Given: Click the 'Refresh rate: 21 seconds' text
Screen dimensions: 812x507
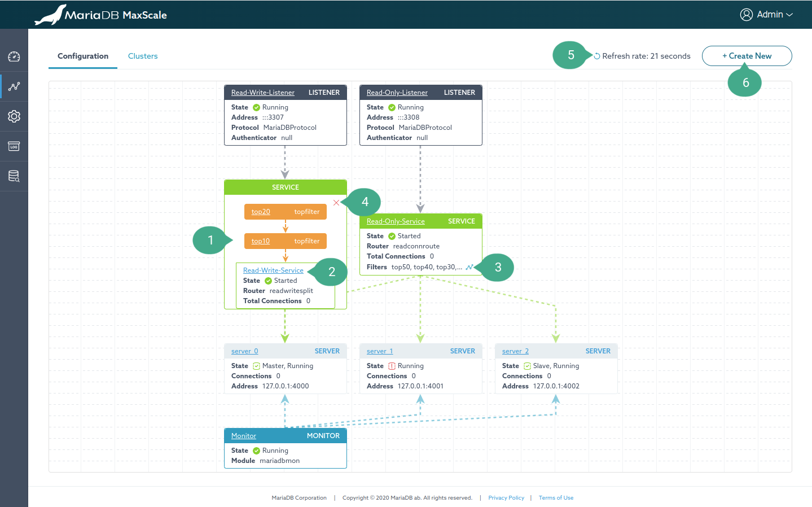Looking at the screenshot, I should [x=646, y=56].
